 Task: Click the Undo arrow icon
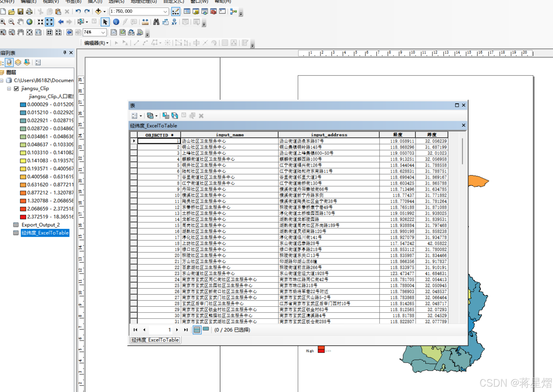click(x=78, y=11)
